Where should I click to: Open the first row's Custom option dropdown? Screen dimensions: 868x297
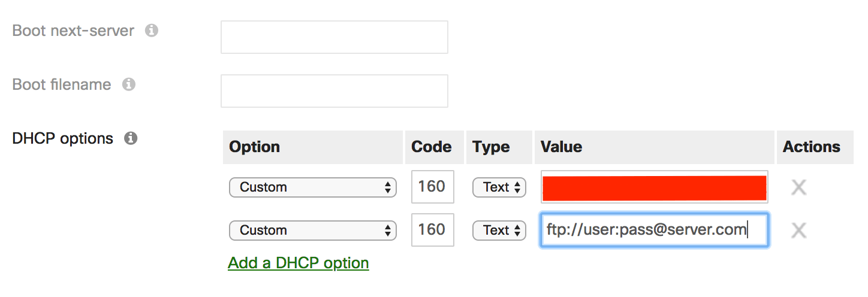(312, 187)
